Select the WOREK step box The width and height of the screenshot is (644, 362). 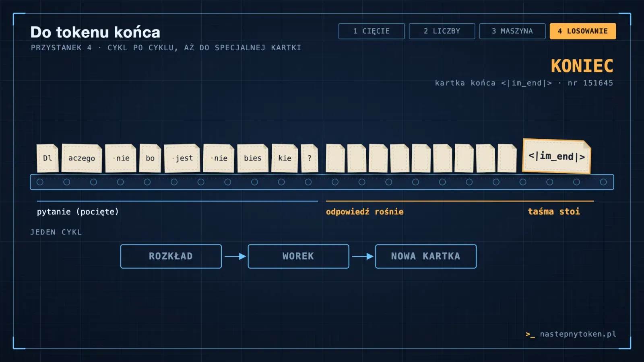point(298,256)
